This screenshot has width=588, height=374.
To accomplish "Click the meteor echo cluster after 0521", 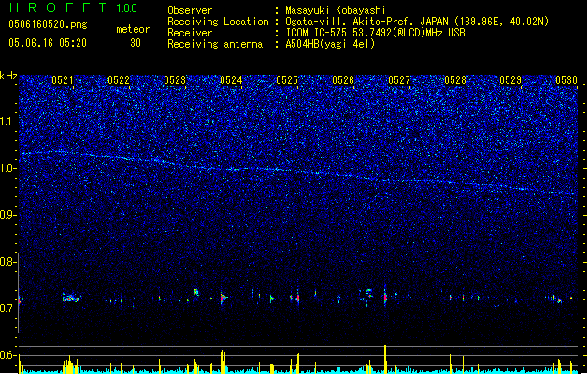I will tap(70, 298).
